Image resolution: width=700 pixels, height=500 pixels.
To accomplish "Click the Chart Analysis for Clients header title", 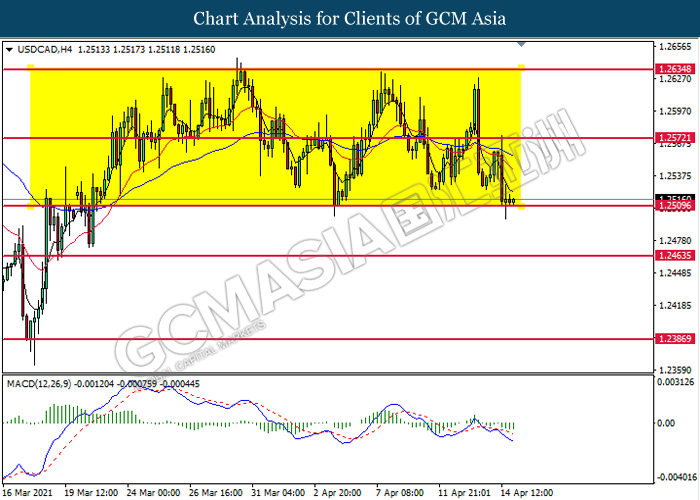I will [350, 19].
